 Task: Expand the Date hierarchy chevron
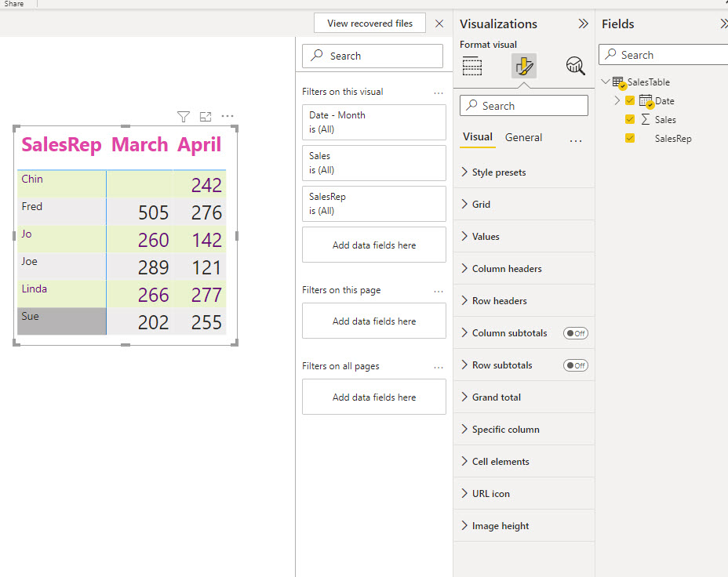(x=617, y=100)
